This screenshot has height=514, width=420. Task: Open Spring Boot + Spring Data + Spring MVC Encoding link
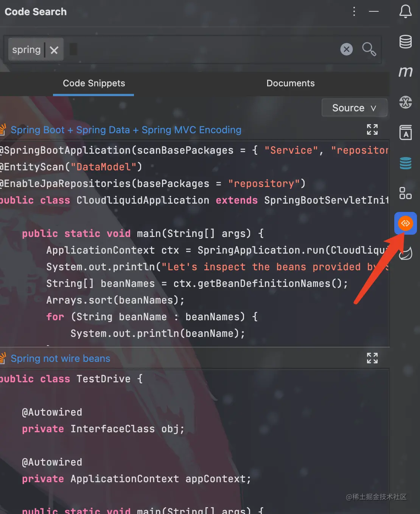pos(126,130)
